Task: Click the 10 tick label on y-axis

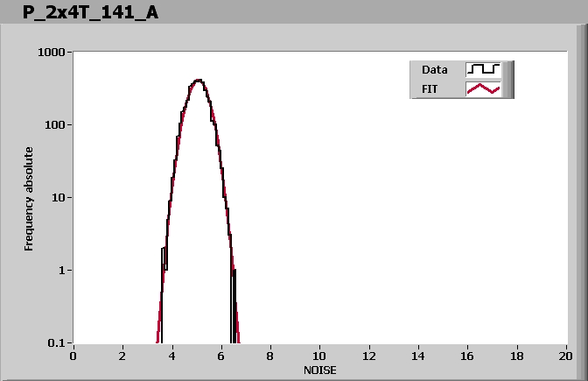Action: 61,198
